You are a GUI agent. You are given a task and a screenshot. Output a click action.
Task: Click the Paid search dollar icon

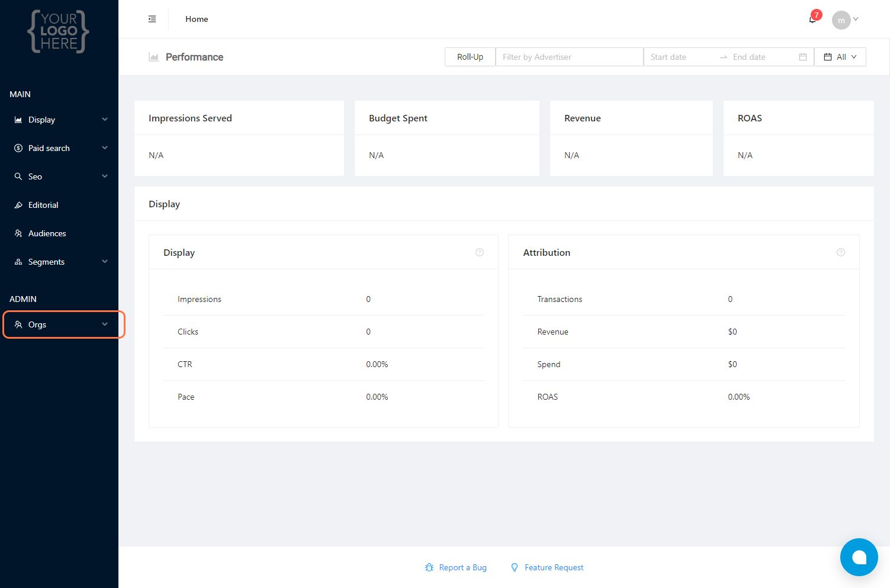[18, 148]
